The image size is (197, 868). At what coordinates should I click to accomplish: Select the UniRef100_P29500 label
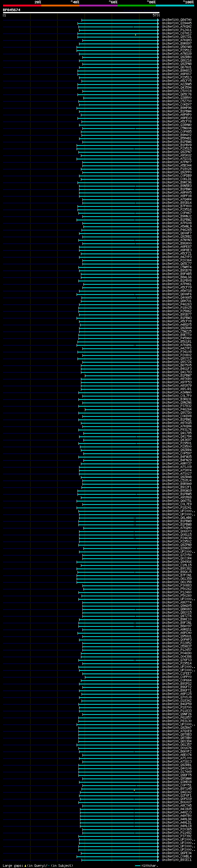click(x=177, y=446)
